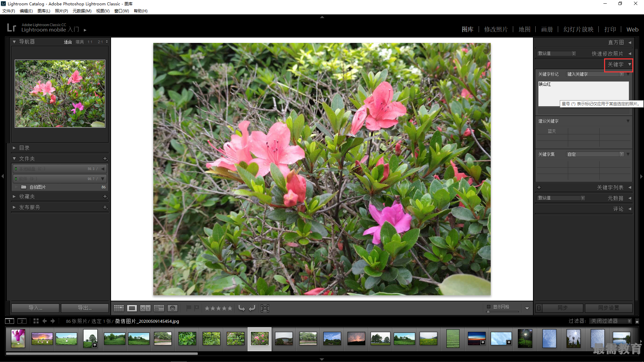Add publish service with plus icon
Screen dimensions: 644x362
coord(105,207)
